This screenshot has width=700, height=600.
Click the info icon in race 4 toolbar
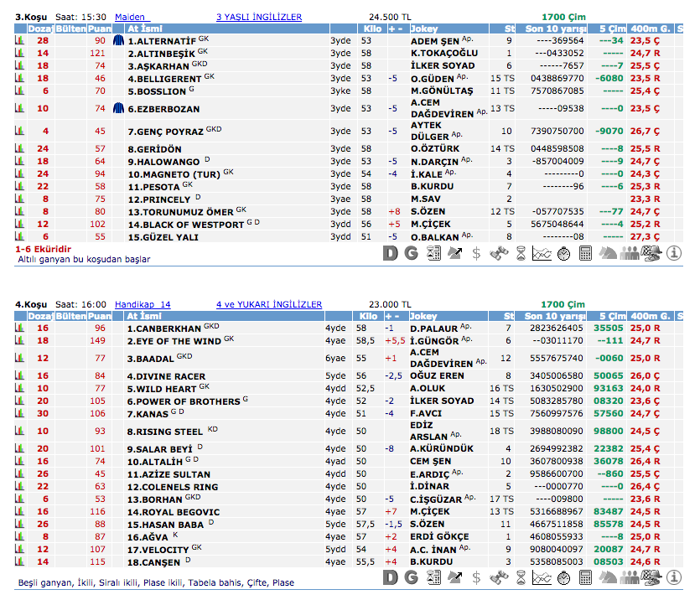coord(674,577)
